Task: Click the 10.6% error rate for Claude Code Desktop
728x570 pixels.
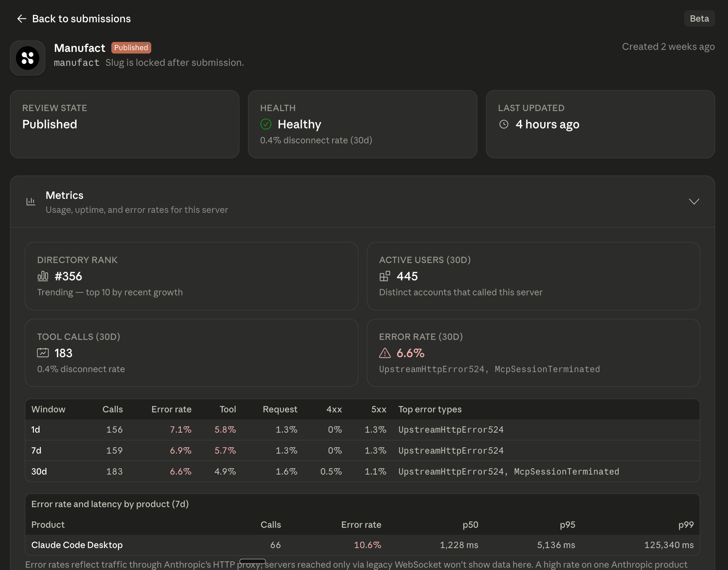Action: [368, 545]
